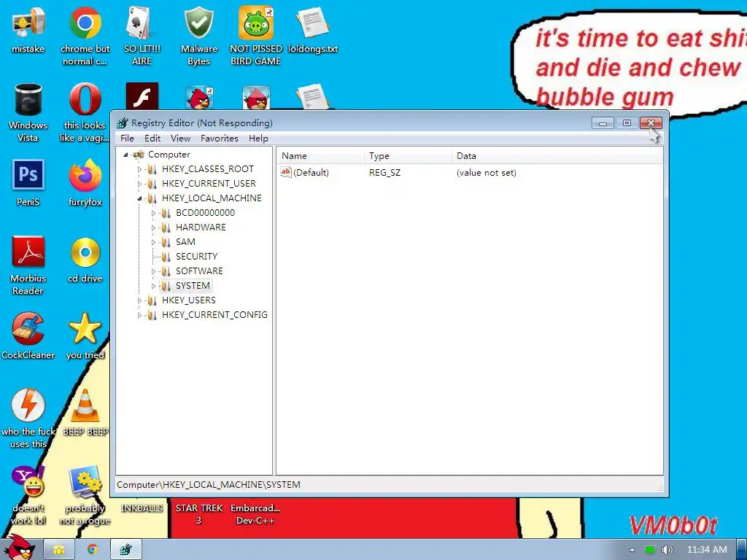Open the View menu

coord(181,138)
